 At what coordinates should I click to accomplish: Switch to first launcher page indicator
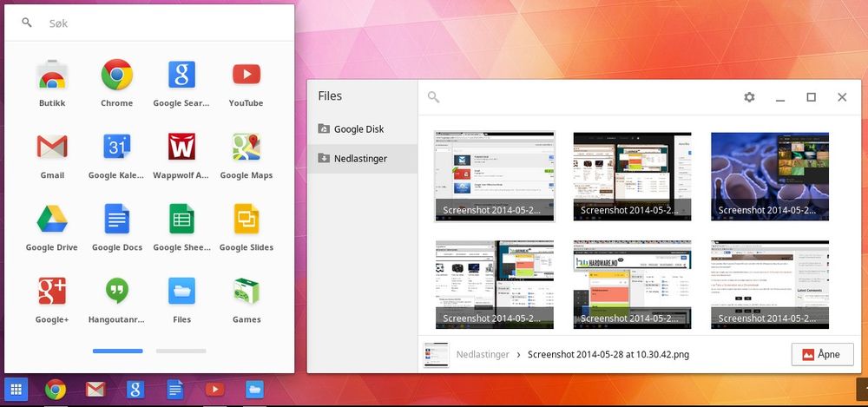[x=117, y=351]
